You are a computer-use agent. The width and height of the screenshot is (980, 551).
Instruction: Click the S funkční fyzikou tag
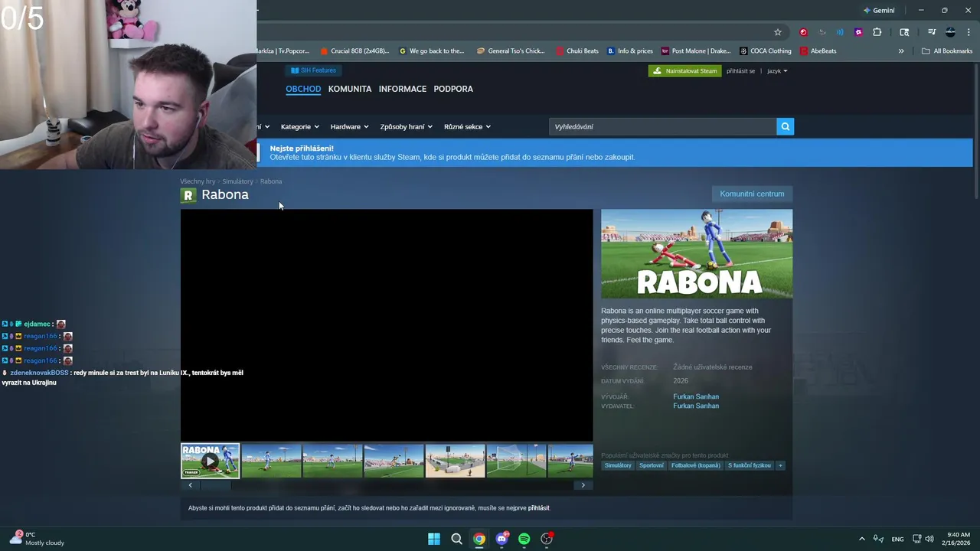click(x=750, y=465)
